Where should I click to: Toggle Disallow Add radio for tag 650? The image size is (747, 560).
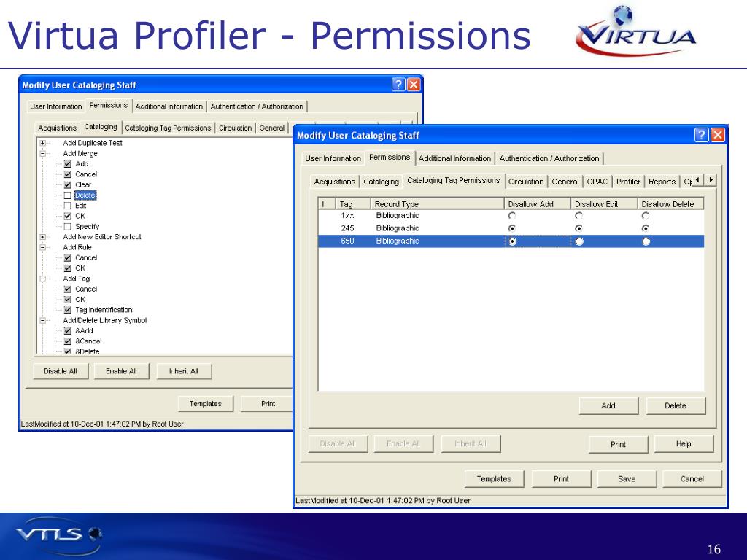[x=513, y=241]
